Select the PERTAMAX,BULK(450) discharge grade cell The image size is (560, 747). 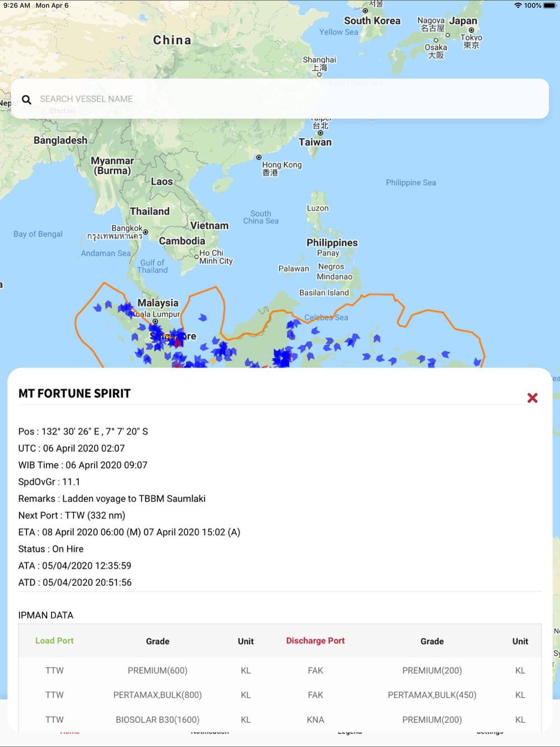[432, 695]
